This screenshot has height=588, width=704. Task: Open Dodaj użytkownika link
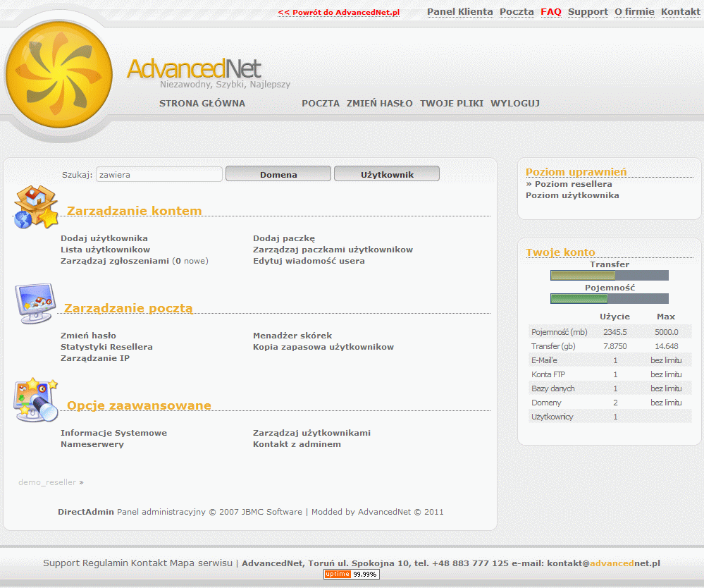(x=104, y=238)
